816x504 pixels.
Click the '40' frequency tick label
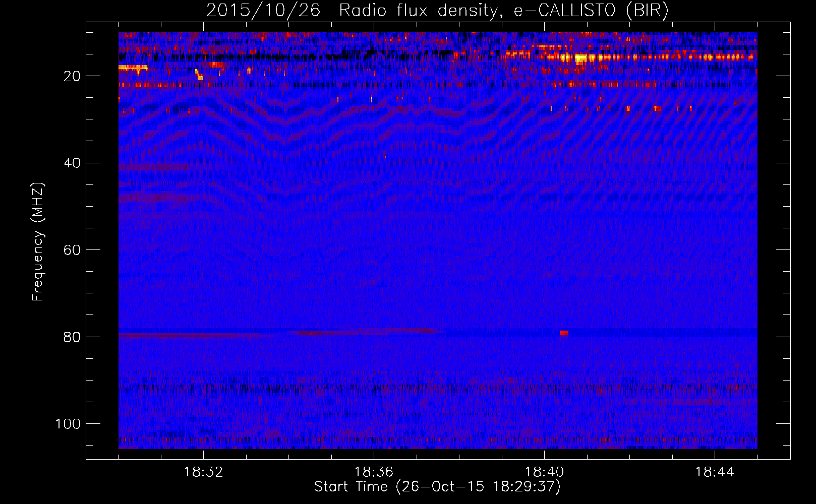[x=73, y=163]
